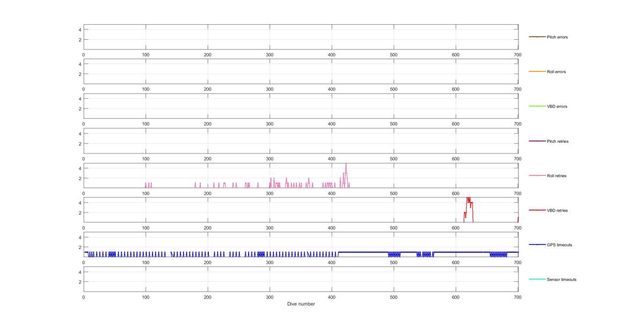The height and width of the screenshot is (328, 644).
Task: Click tick label 100 under the Pitch errors plot
Action: (145, 55)
